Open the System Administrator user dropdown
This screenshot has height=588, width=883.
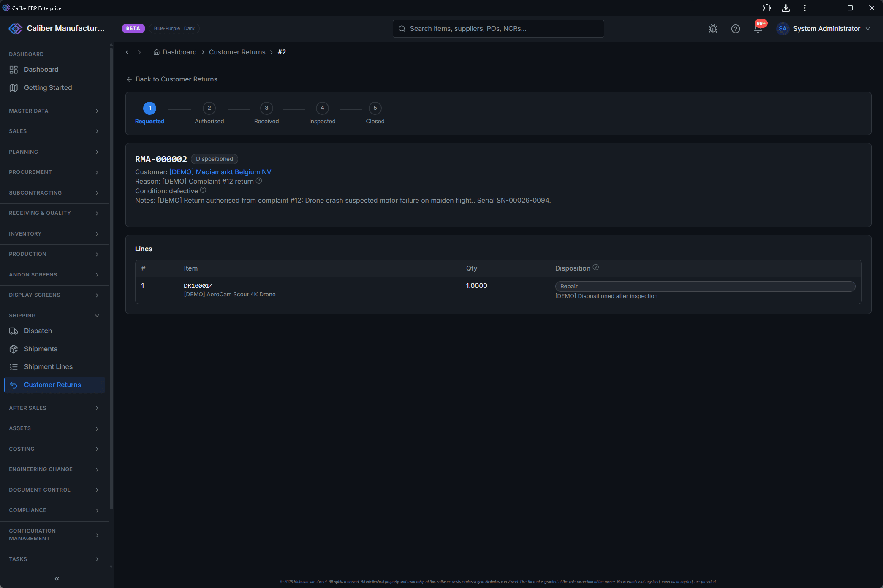click(x=824, y=29)
